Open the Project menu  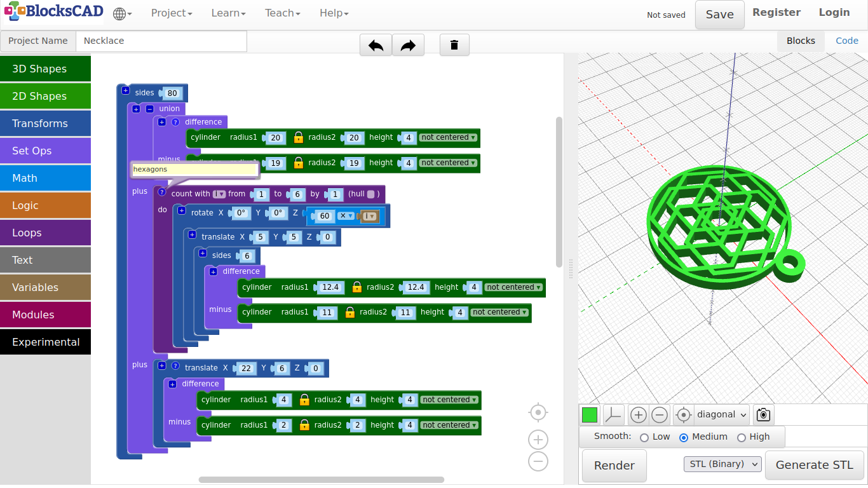[171, 13]
